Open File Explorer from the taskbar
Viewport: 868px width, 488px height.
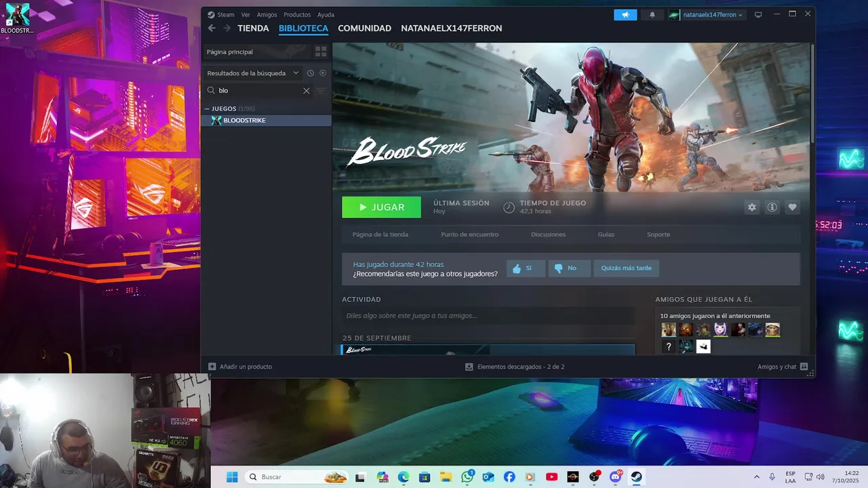point(446,477)
